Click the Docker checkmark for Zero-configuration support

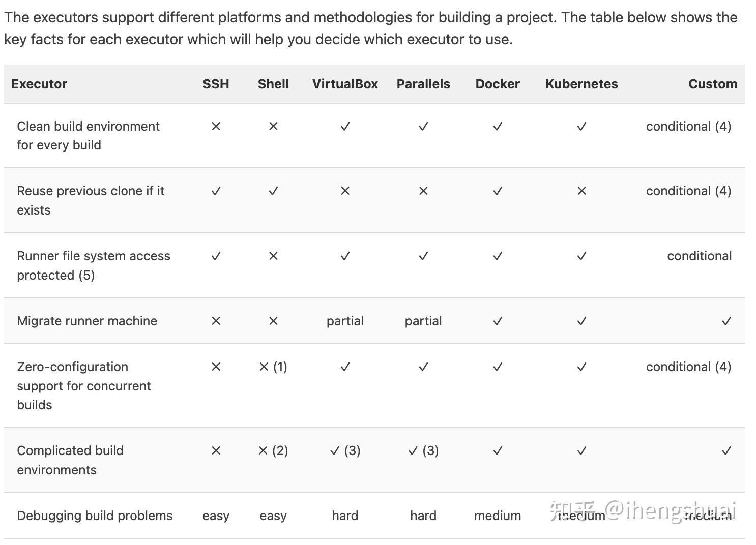[497, 367]
